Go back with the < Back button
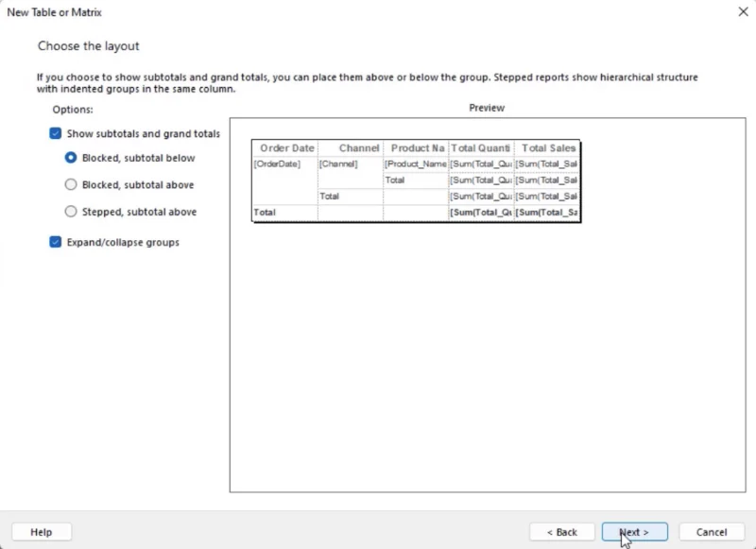 [562, 532]
